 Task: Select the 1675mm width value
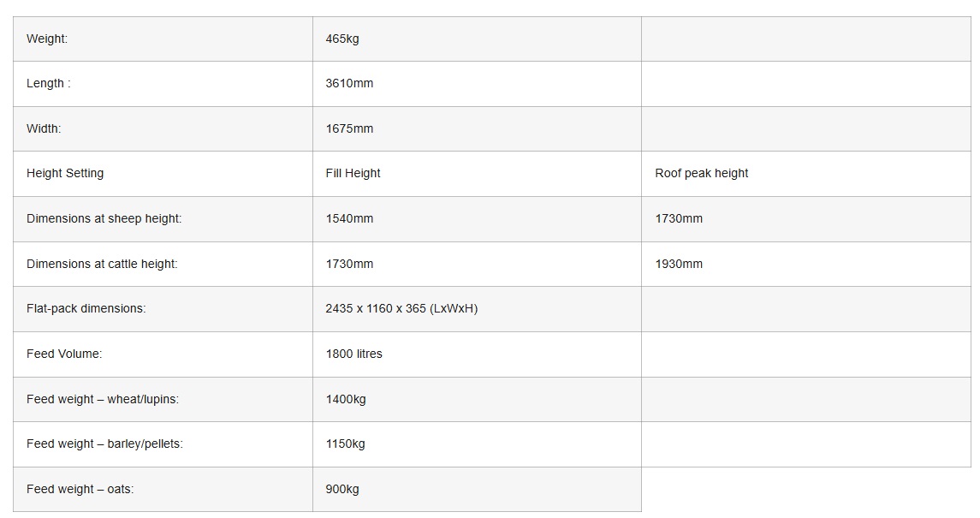349,128
